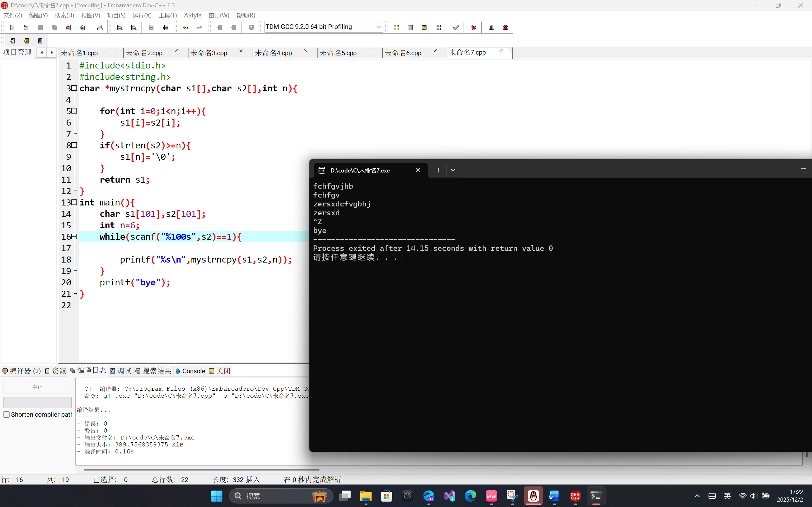This screenshot has width=812, height=507.
Task: Click the Undo arrow icon
Action: tap(186, 28)
